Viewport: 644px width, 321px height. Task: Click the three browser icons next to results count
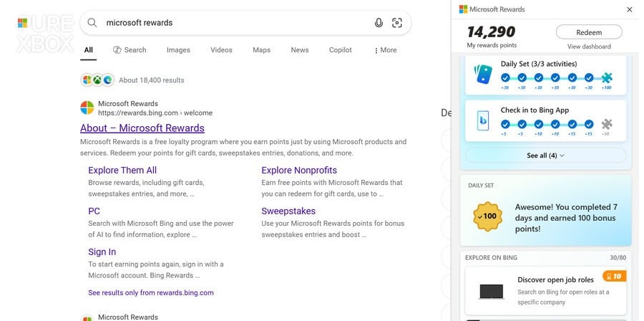pos(97,80)
